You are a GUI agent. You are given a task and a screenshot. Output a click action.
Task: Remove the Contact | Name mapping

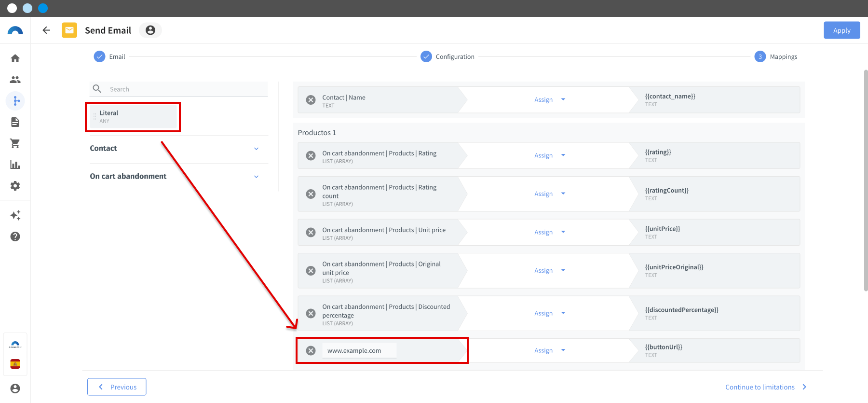tap(311, 100)
